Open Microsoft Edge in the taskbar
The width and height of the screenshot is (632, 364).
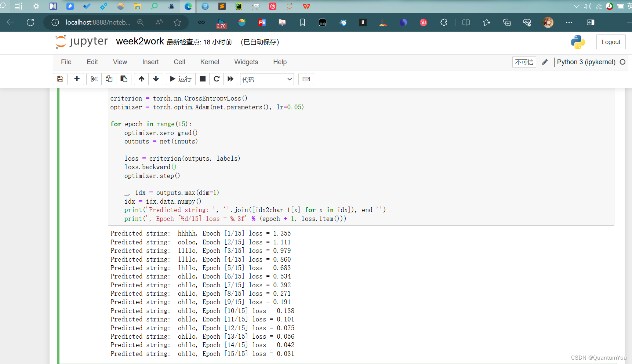[188, 6]
